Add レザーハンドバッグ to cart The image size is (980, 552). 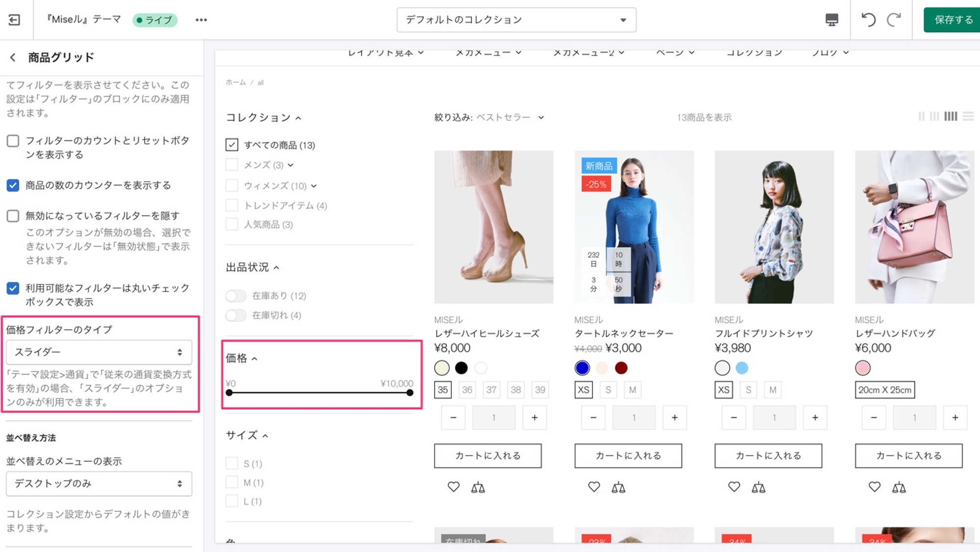(x=908, y=456)
